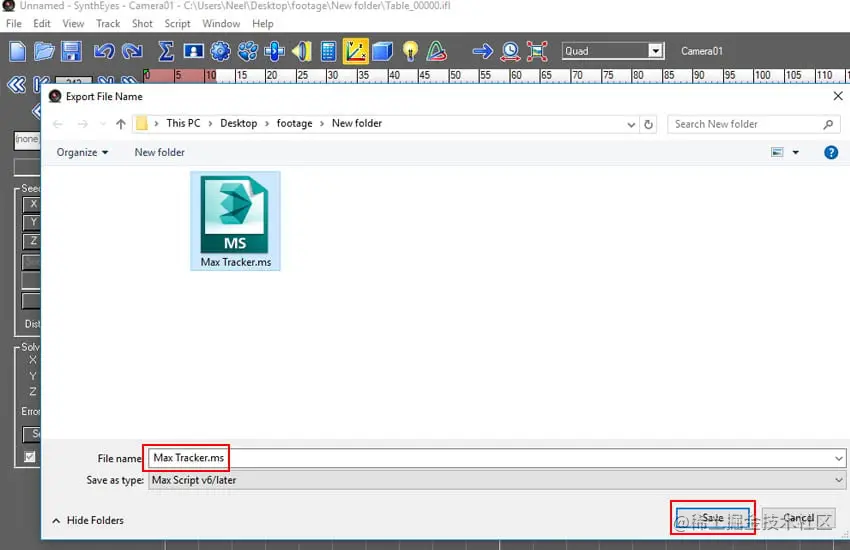This screenshot has width=850, height=550.
Task: Click the clock timing icon
Action: (510, 51)
